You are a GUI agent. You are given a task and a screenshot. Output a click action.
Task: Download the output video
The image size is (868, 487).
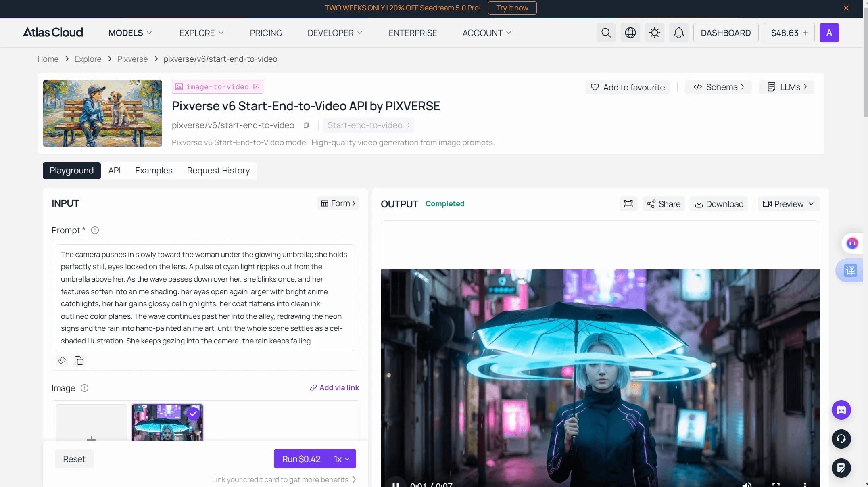[x=719, y=204]
